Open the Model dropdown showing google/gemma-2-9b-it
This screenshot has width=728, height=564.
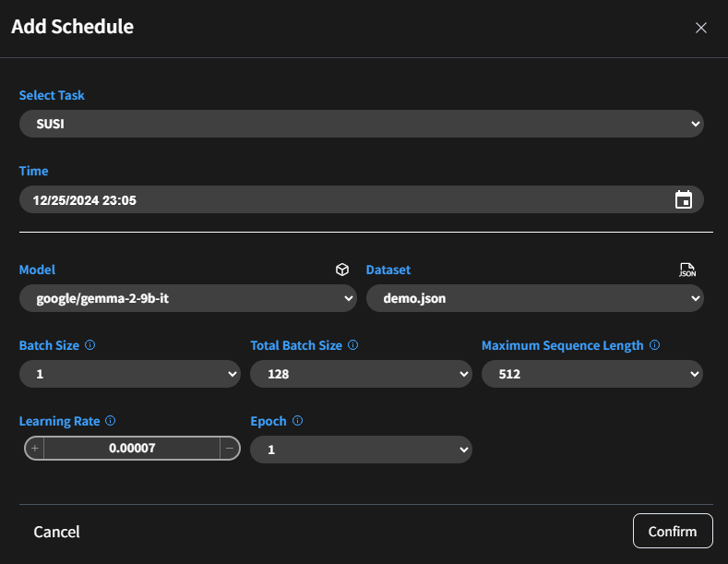[187, 298]
